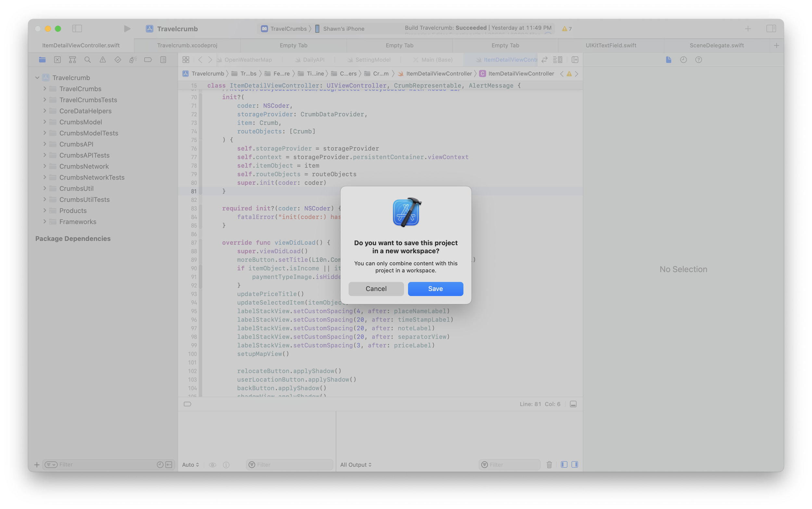Screen dimensions: 812x509
Task: Toggle the navigator sidebar button
Action: (77, 29)
